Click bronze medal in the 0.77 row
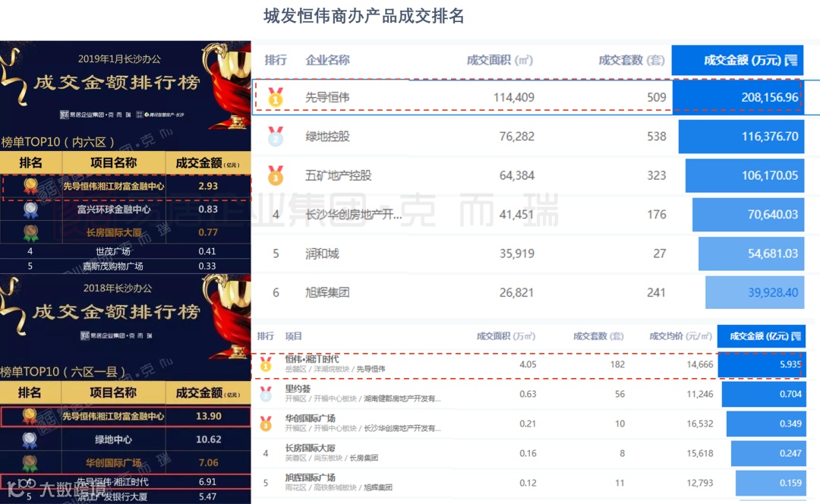 click(x=30, y=233)
